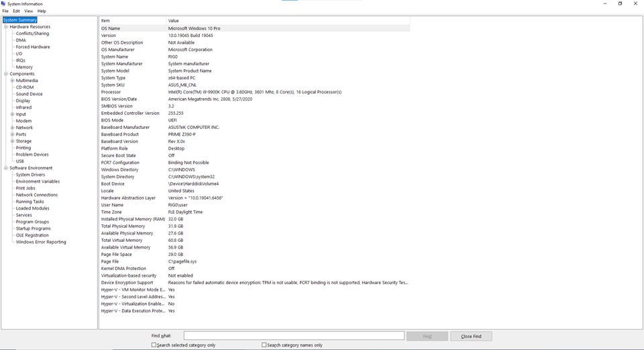Open the Help menu
Viewport: 644px width, 350px height.
click(42, 11)
